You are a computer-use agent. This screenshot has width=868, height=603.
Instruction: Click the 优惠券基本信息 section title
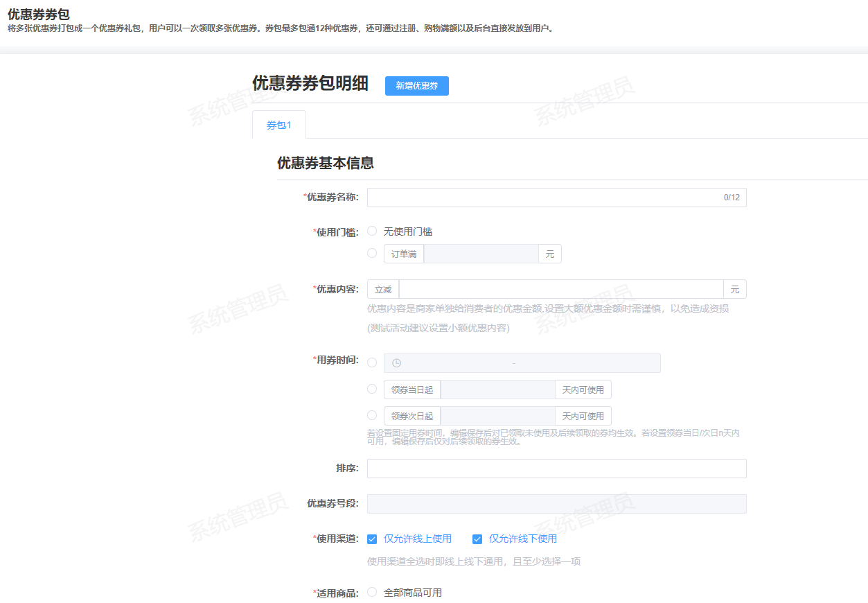(326, 163)
